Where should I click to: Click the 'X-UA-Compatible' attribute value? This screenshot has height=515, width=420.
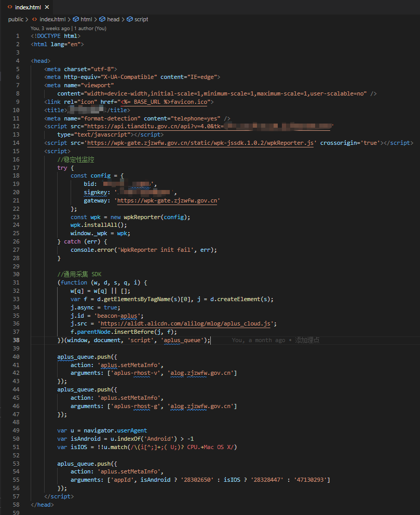pyautogui.click(x=129, y=77)
